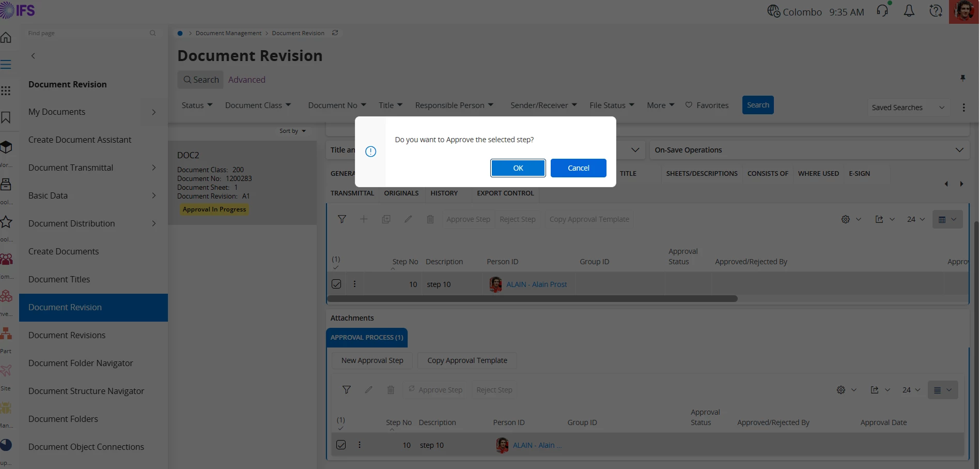Viewport: 980px width, 469px height.
Task: Open the Sender/Receiver filter dropdown
Action: pyautogui.click(x=543, y=105)
